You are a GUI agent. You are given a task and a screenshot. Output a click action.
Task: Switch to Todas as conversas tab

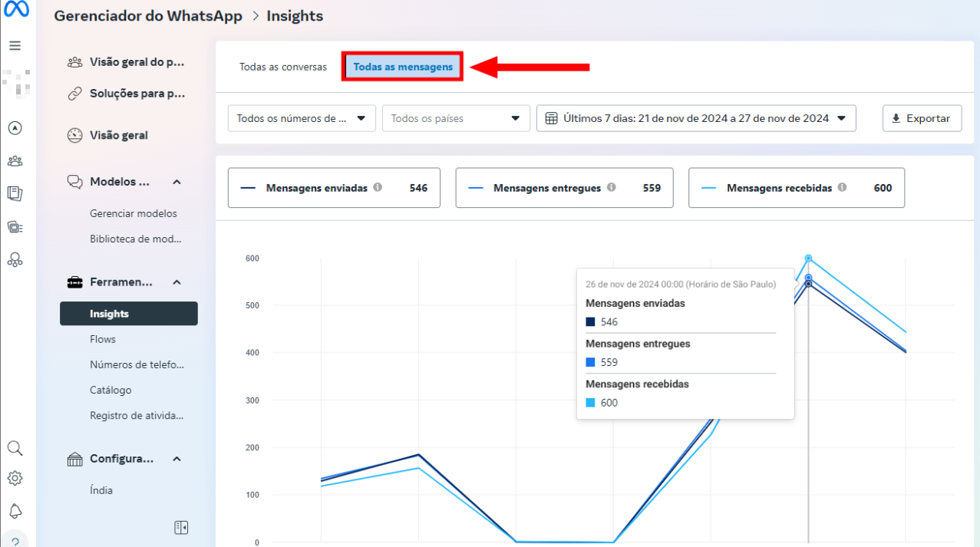[283, 68]
